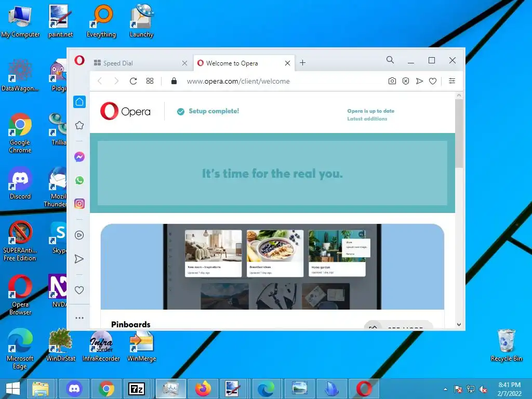Show hidden tray icons arrow
Viewport: 532px width, 399px height.
tap(445, 389)
